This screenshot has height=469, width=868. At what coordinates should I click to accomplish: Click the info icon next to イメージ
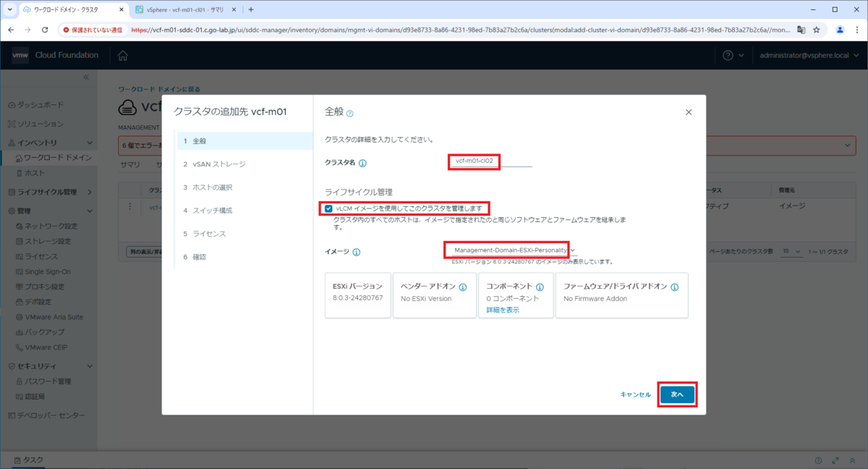click(x=357, y=252)
